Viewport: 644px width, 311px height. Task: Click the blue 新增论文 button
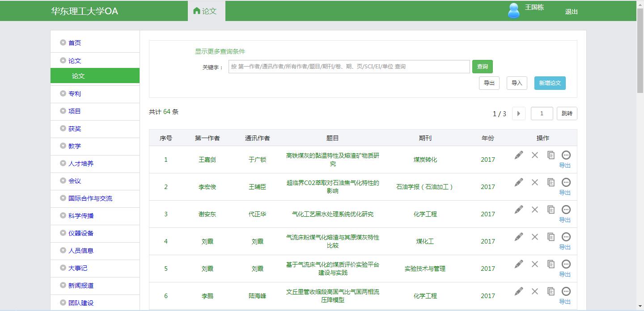pyautogui.click(x=550, y=83)
